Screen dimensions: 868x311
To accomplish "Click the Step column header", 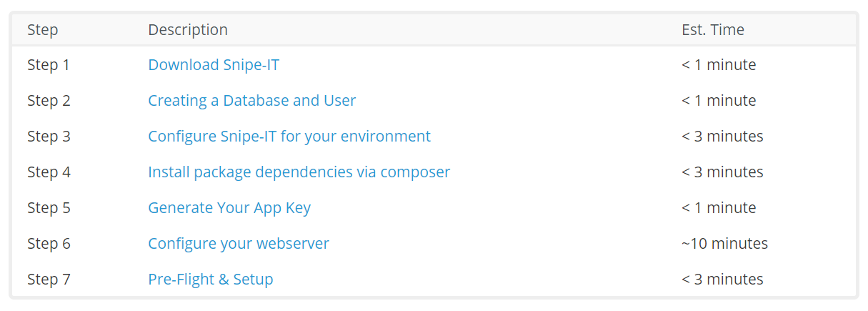I will [x=42, y=30].
